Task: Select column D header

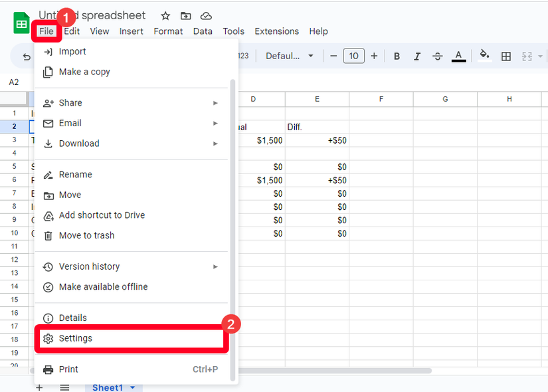Action: [x=262, y=99]
